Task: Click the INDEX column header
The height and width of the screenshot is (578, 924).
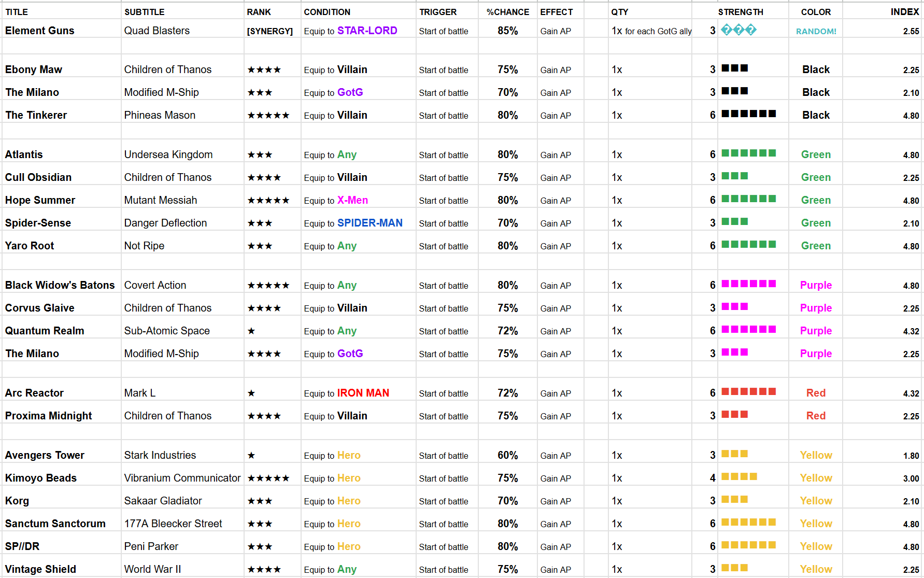Action: (905, 12)
